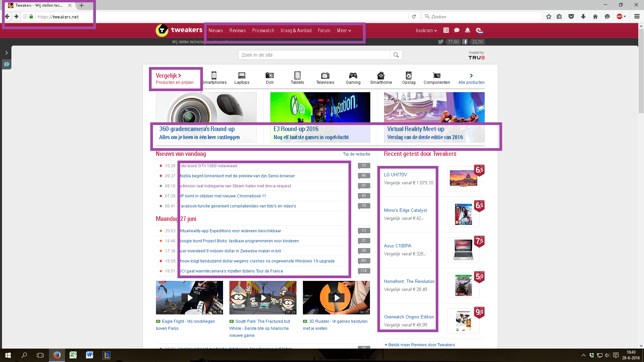Select the Dslr camera category icon
Screen dimensions: 644x362
[x=269, y=76]
